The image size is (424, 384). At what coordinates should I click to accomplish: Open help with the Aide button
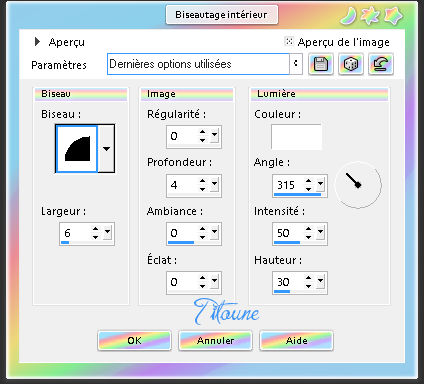tap(296, 340)
